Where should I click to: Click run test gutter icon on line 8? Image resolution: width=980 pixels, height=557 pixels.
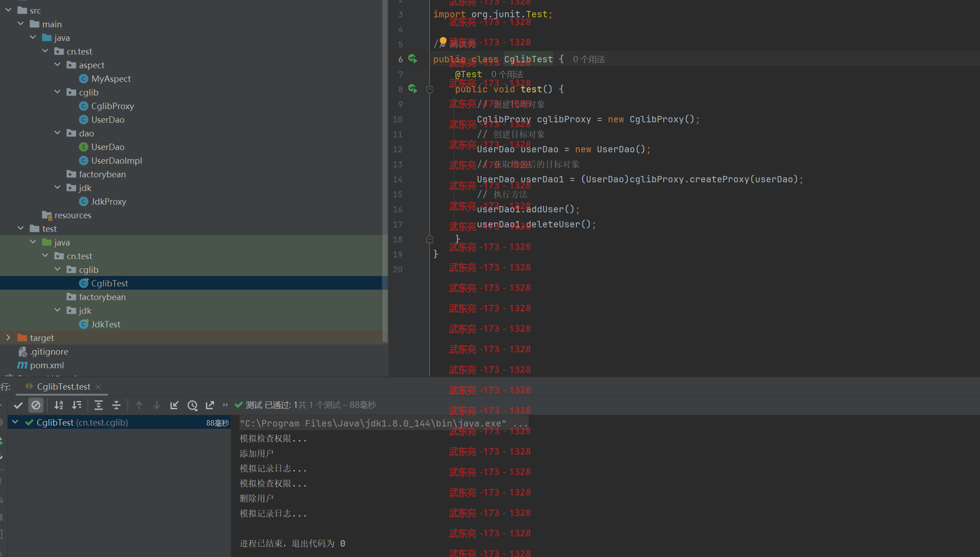pos(413,89)
